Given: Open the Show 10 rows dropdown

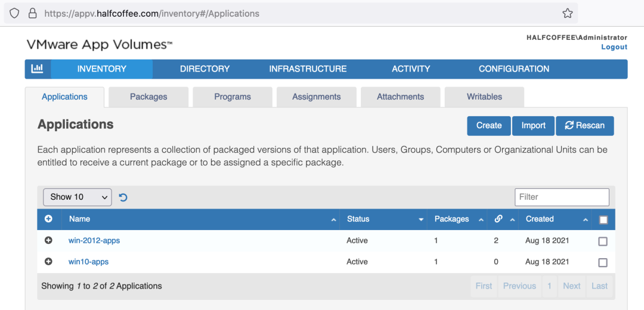Looking at the screenshot, I should (78, 197).
